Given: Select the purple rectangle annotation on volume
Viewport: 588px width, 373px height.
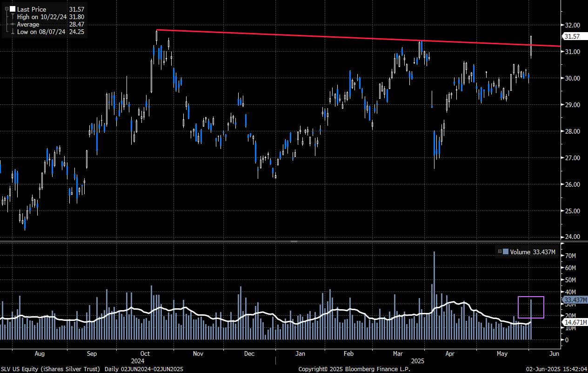Looking at the screenshot, I should pos(531,297).
